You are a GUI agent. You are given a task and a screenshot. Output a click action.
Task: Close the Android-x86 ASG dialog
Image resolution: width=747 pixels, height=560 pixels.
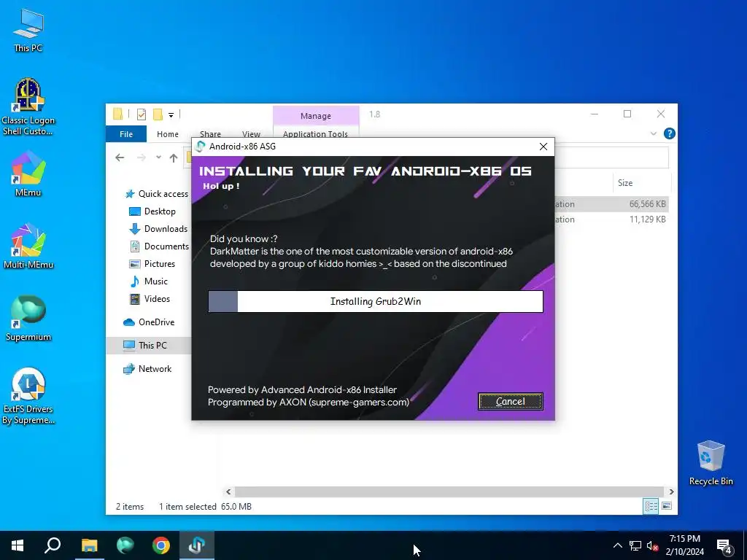tap(543, 147)
